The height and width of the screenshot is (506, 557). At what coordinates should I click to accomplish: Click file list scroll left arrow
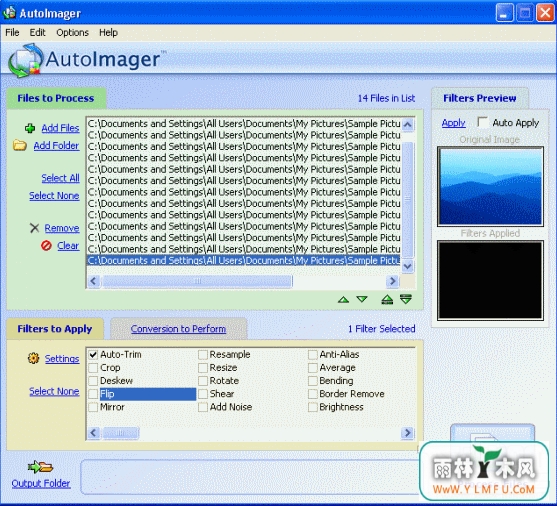coord(94,281)
